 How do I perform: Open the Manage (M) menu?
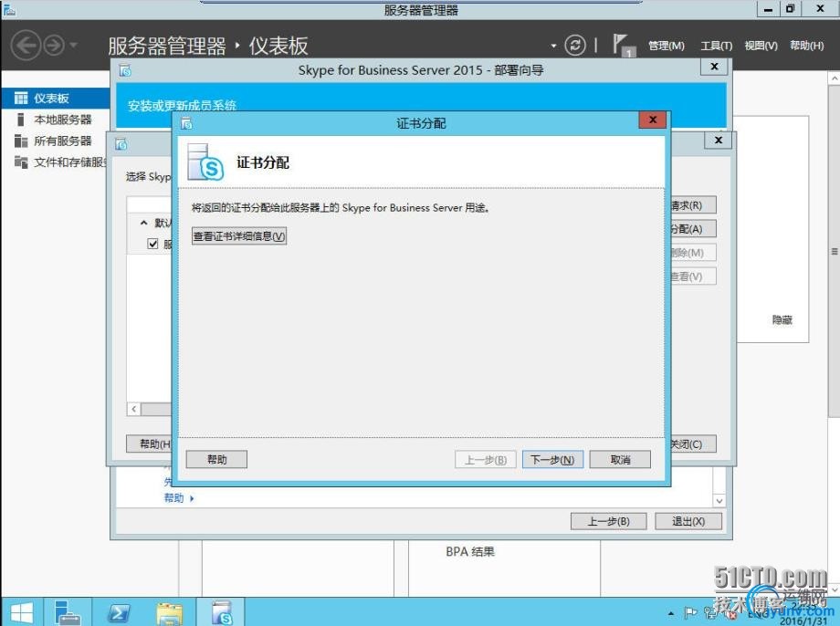coord(666,46)
